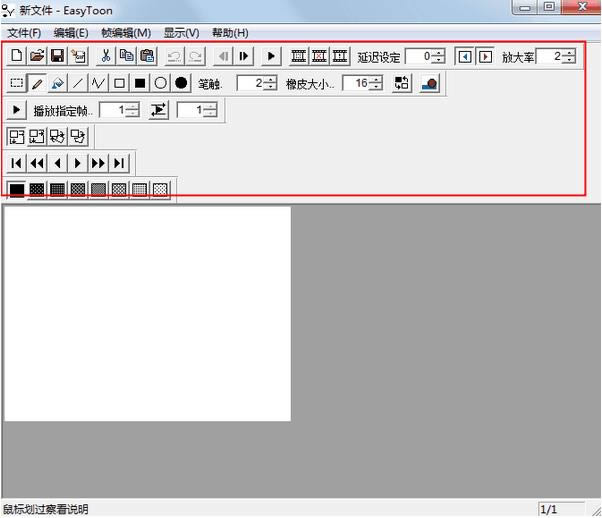The width and height of the screenshot is (602, 518).
Task: Select the filled circle tool
Action: pyautogui.click(x=181, y=83)
